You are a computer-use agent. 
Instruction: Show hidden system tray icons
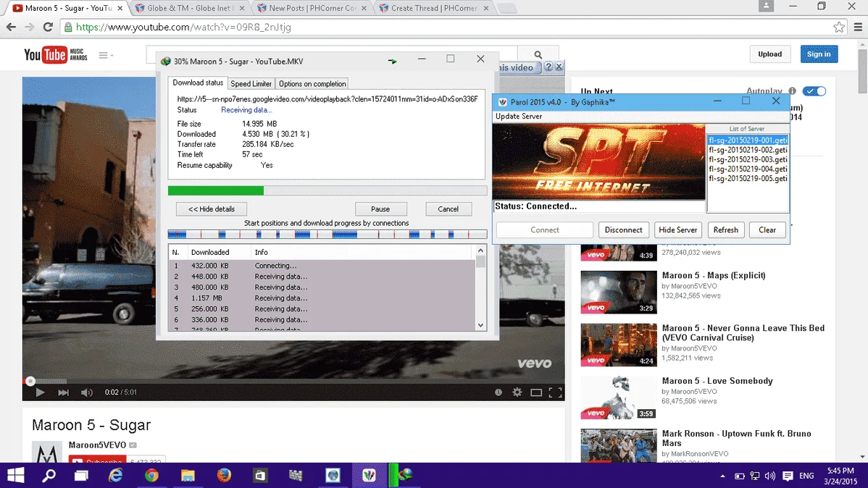tap(722, 476)
